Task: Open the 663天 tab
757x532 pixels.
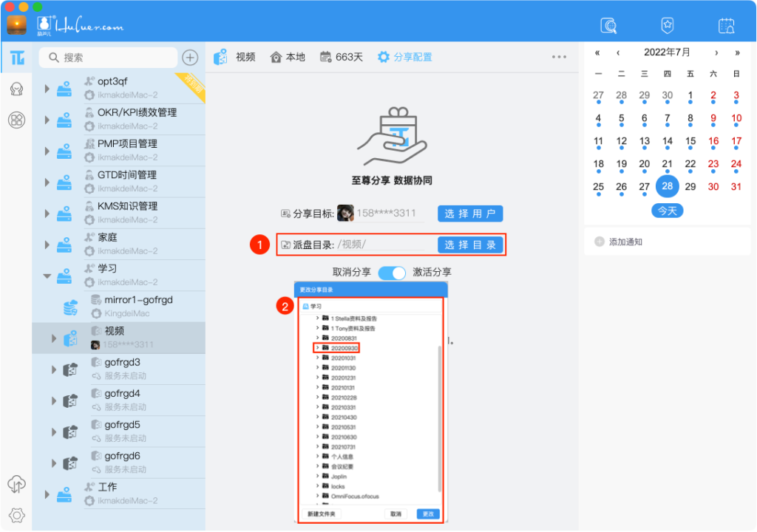Action: (x=342, y=57)
